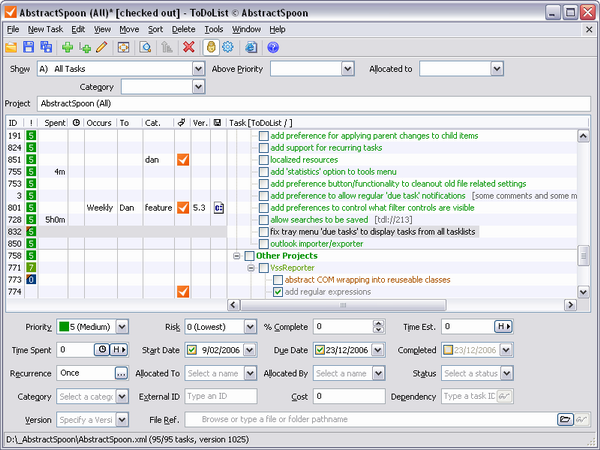Open a tasklist with the folder icon
This screenshot has width=600, height=450.
pos(11,47)
